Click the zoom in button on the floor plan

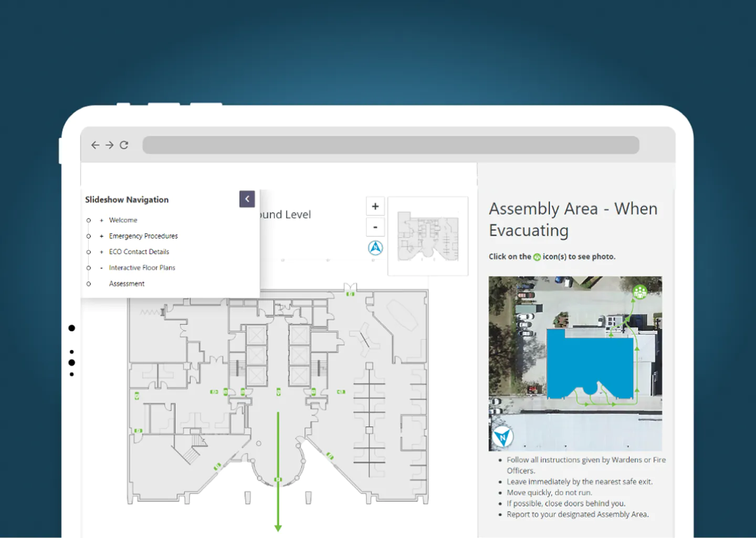click(375, 206)
